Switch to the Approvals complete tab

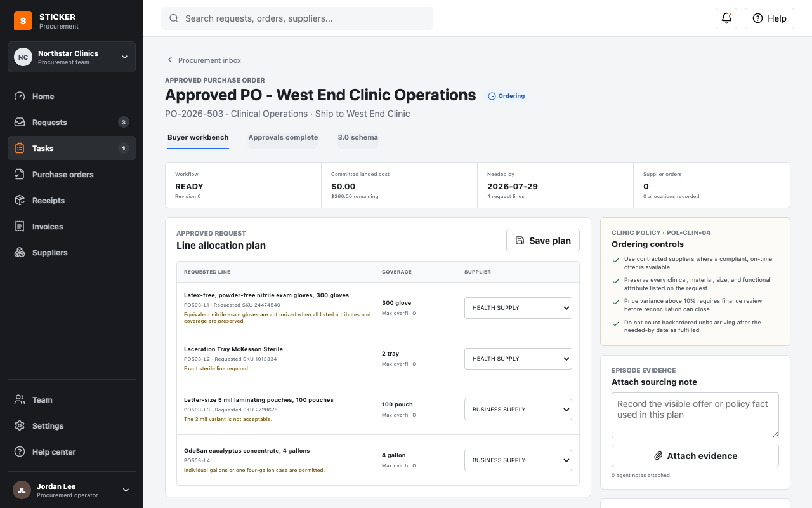coord(283,137)
